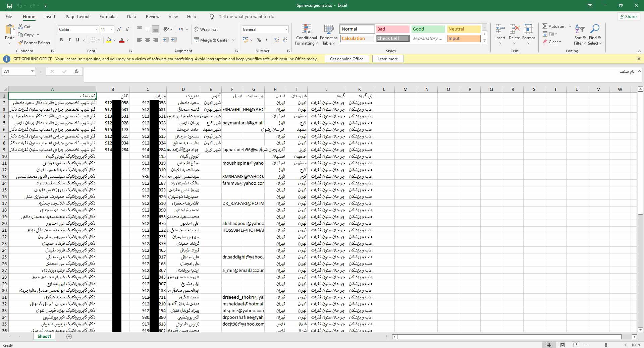The image size is (644, 348).
Task: Select the Sheet1 worksheet tab
Action: pyautogui.click(x=44, y=337)
